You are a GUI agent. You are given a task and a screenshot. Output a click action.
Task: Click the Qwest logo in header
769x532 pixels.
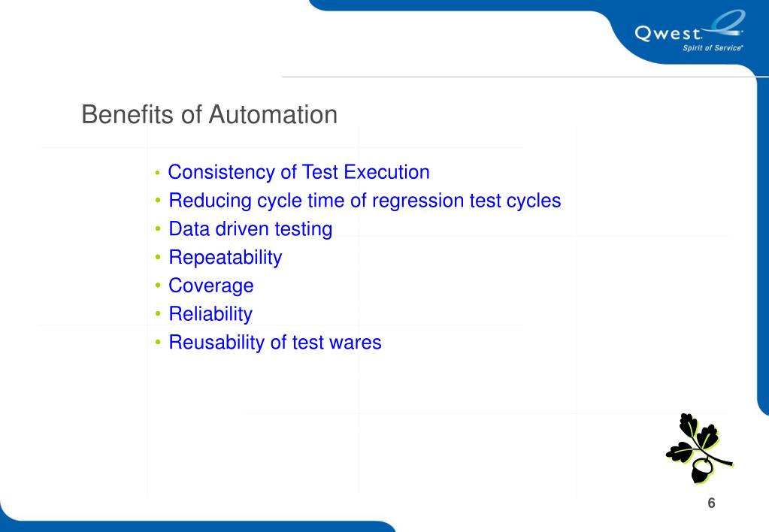[689, 31]
